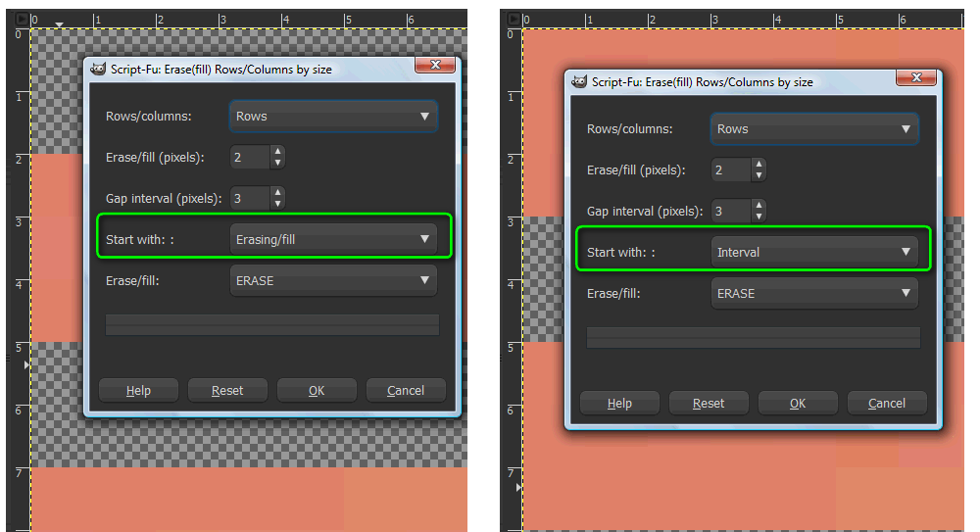This screenshot has height=532, width=980.
Task: Increase Erase/fill pixels value in left dialog
Action: (278, 151)
